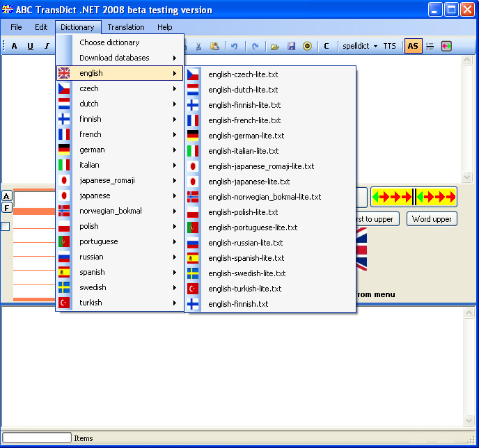The width and height of the screenshot is (479, 448).
Task: Select english-japanese-lite.txt entry
Action: click(x=270, y=182)
